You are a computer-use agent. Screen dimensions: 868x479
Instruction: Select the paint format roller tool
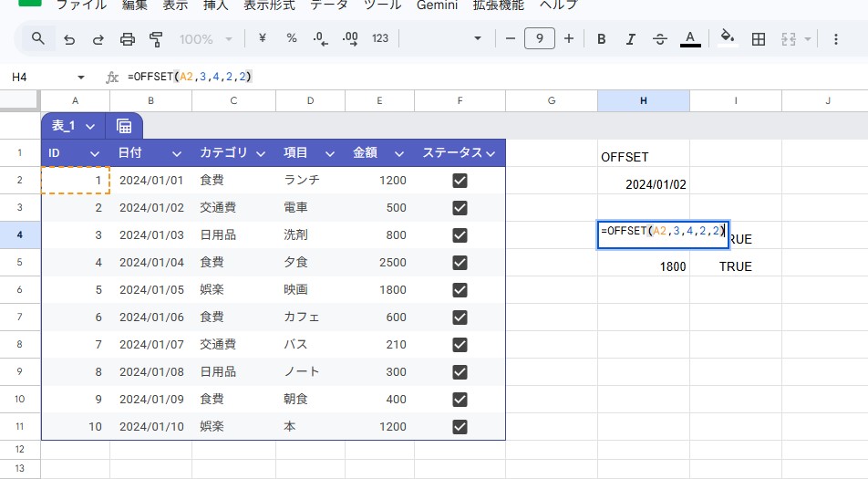[156, 38]
